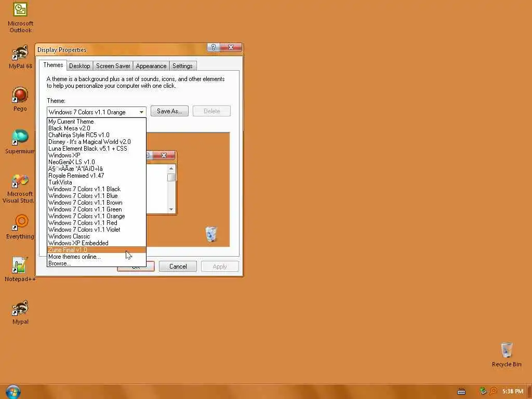Open the Appearance tab
The image size is (532, 399).
click(x=151, y=66)
